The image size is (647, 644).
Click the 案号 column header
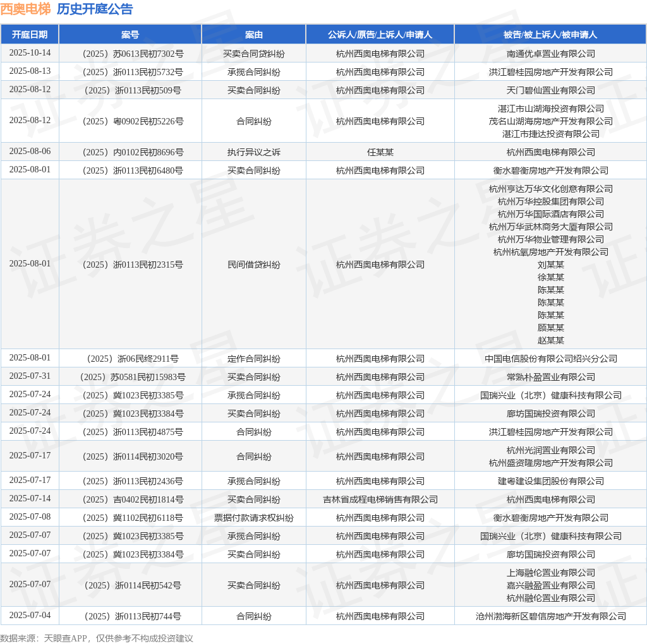[x=130, y=35]
